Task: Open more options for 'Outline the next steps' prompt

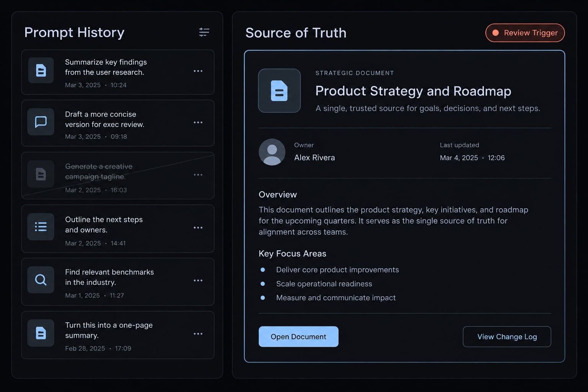Action: pyautogui.click(x=198, y=228)
